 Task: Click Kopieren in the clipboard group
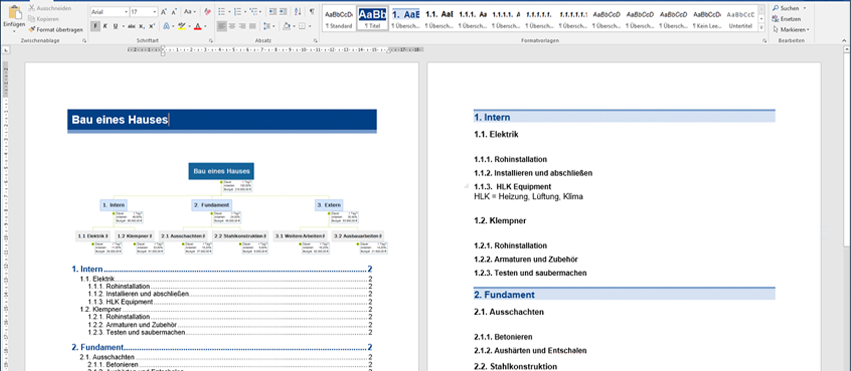(x=43, y=18)
